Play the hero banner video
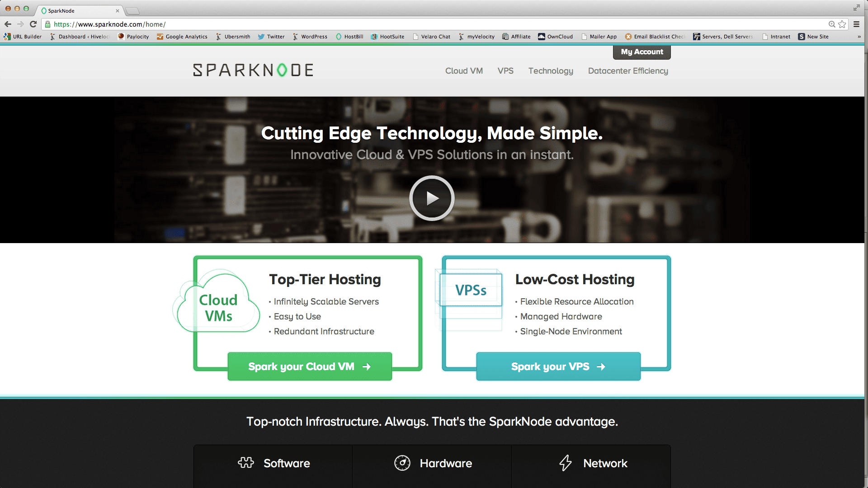 pos(432,198)
